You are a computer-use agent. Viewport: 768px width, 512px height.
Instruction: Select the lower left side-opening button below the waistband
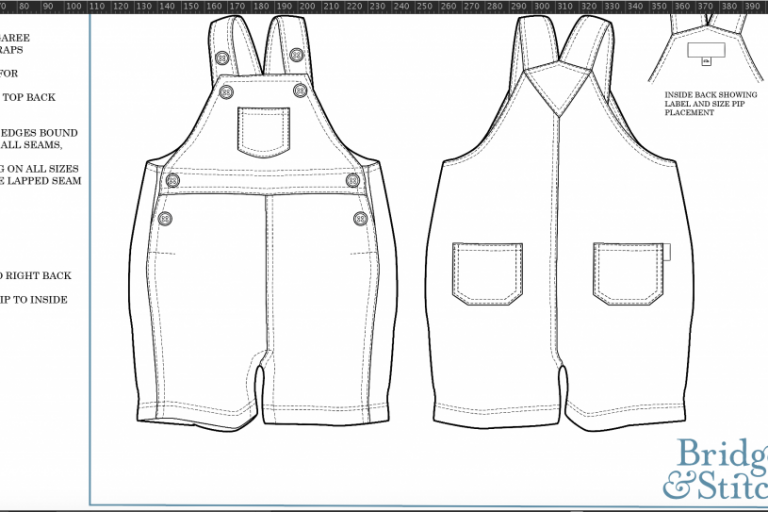coord(166,219)
